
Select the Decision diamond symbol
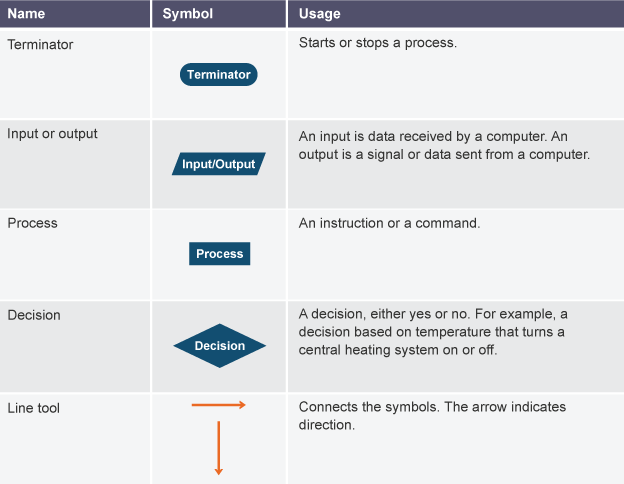tap(219, 345)
